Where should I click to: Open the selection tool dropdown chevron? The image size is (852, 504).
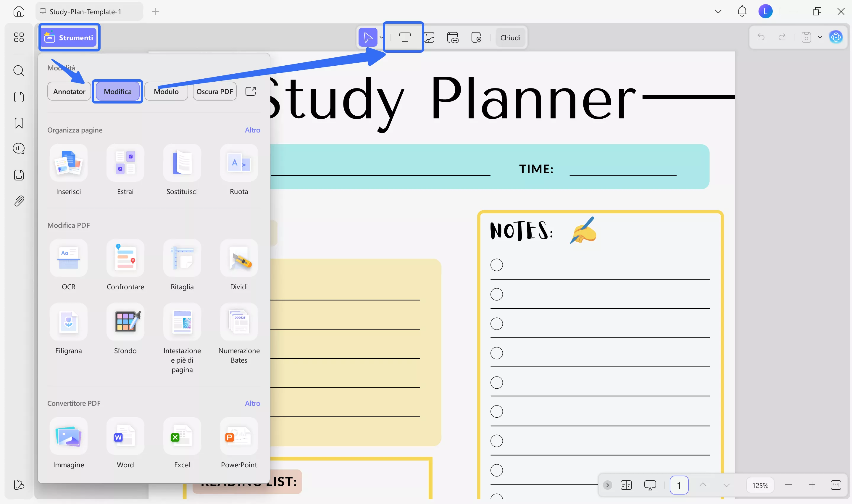click(x=382, y=37)
